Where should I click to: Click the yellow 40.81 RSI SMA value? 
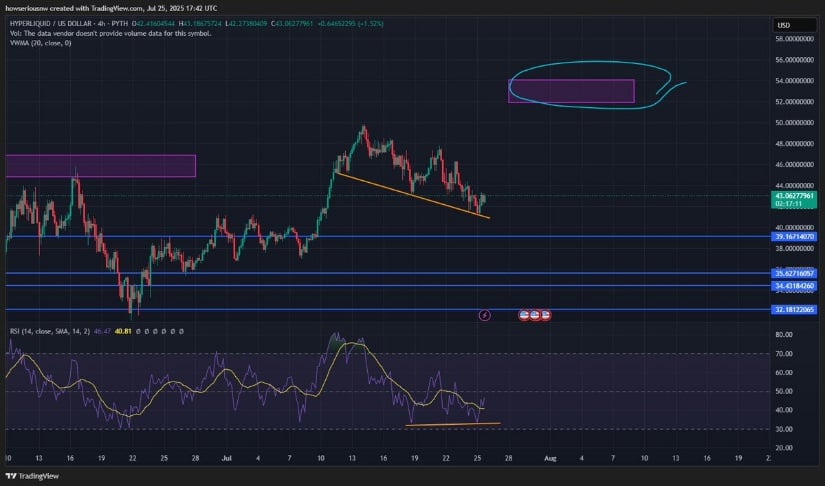pyautogui.click(x=123, y=331)
